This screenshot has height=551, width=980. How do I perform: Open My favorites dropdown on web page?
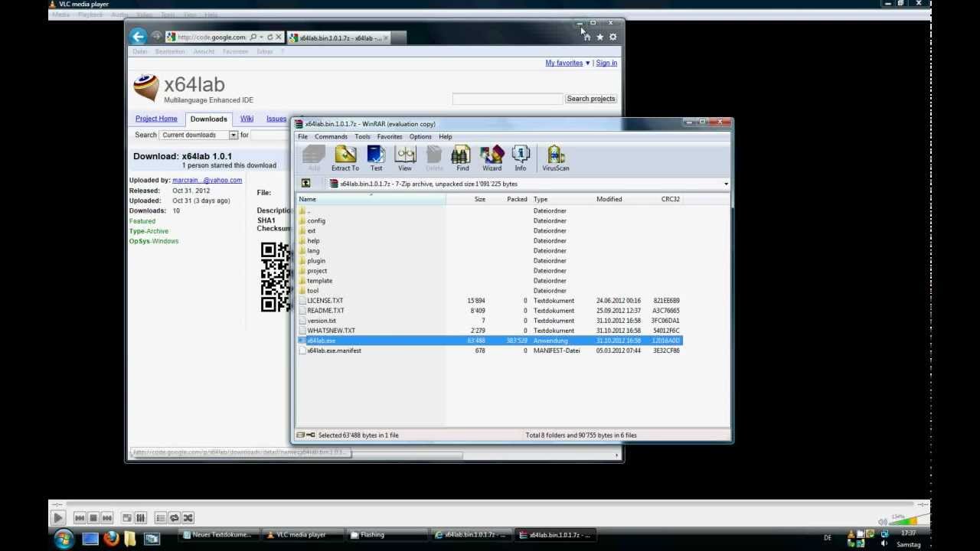[567, 63]
